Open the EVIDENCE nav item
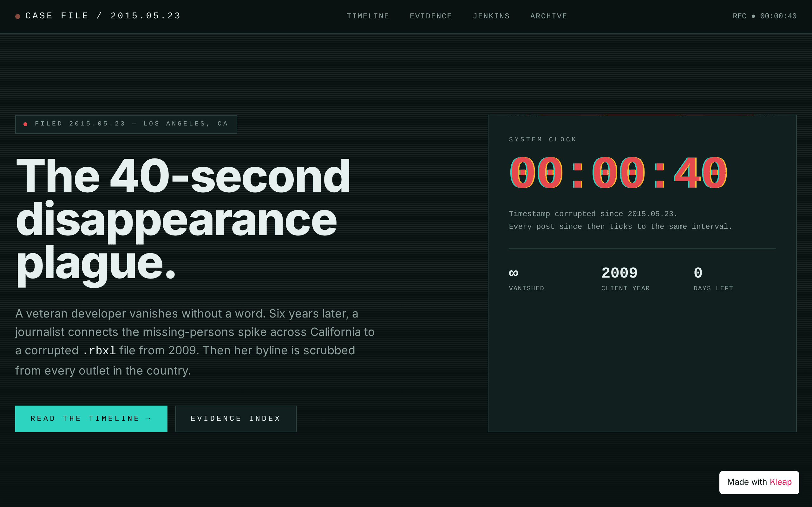 [x=431, y=16]
